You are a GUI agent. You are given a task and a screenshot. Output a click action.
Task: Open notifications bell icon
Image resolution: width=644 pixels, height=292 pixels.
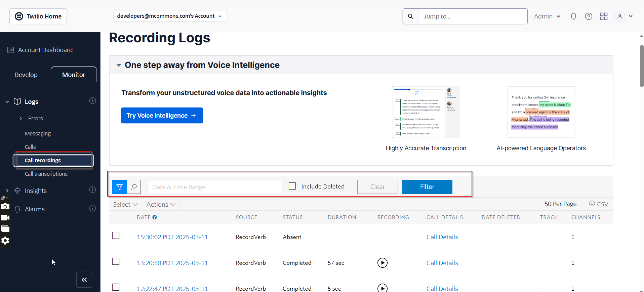pos(573,16)
